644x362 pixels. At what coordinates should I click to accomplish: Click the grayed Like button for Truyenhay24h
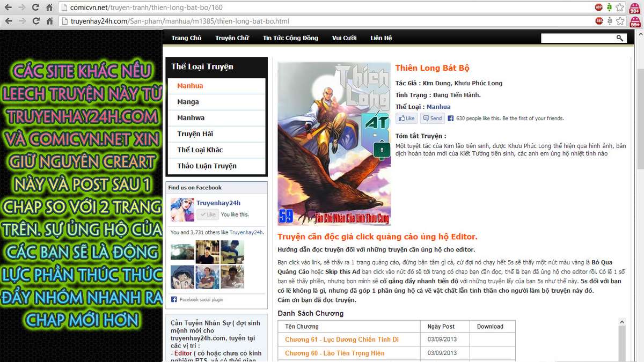[208, 215]
